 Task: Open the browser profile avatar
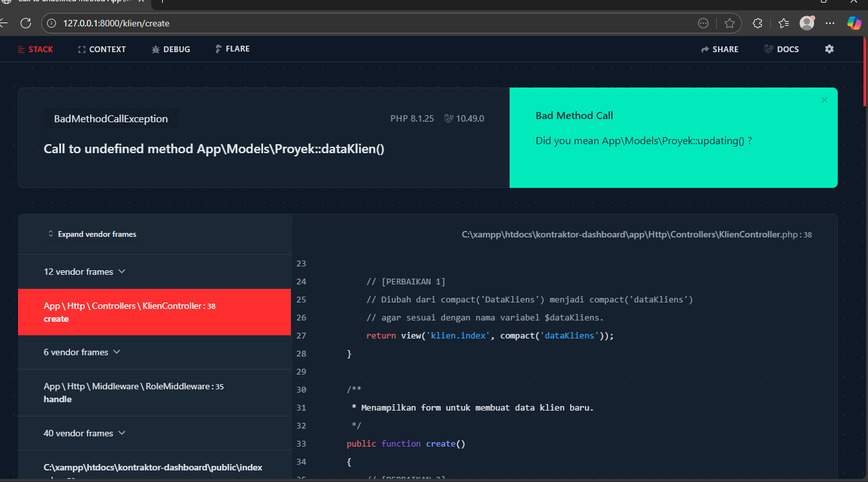[807, 23]
